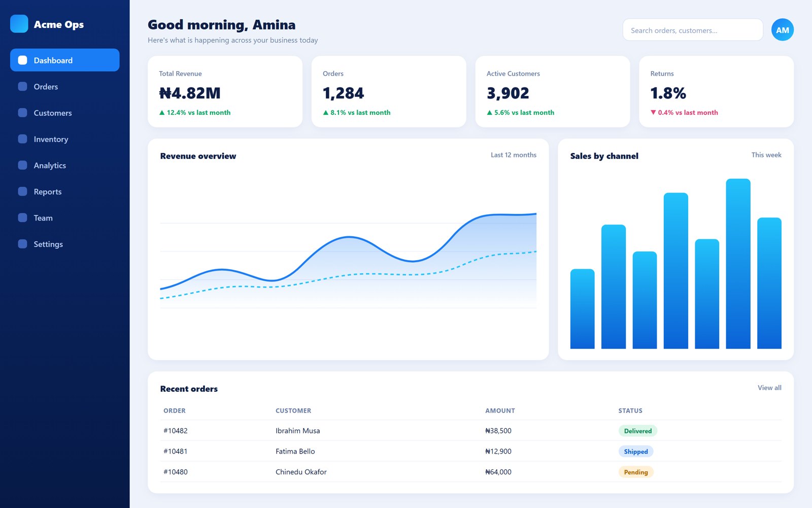Open the Team menu label
812x508 pixels.
[x=43, y=218]
